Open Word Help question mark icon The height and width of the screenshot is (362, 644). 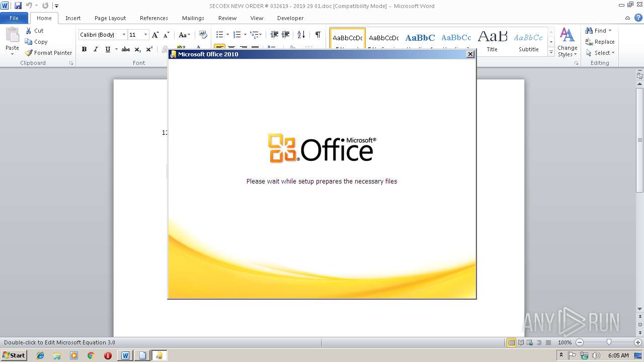[637, 18]
